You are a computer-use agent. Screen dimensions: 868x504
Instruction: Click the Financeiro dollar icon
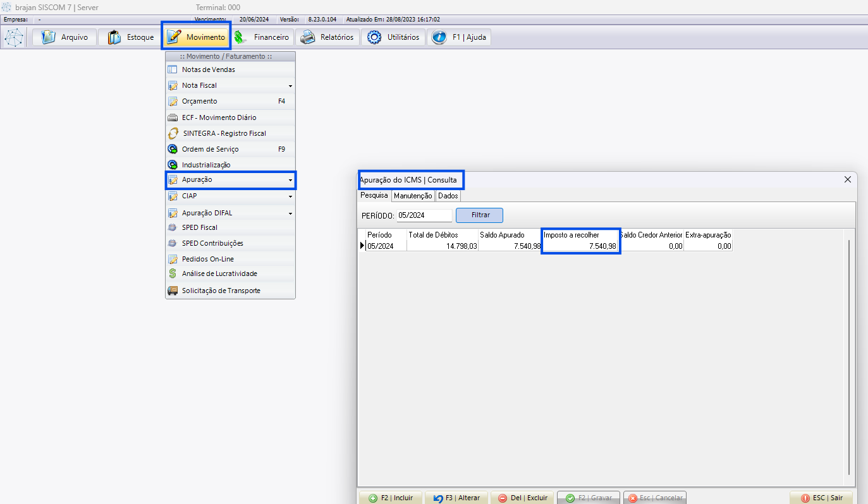coord(240,37)
